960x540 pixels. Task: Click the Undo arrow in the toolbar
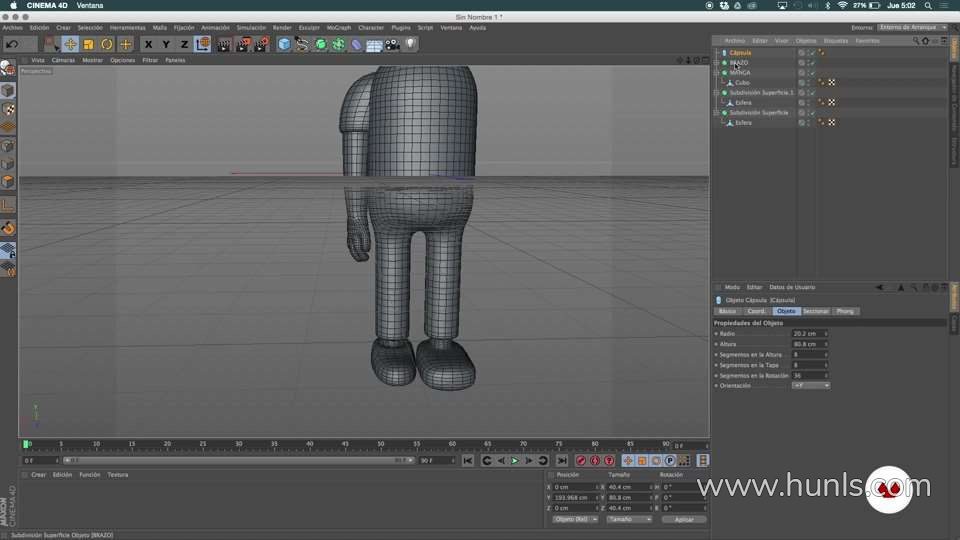(12, 44)
